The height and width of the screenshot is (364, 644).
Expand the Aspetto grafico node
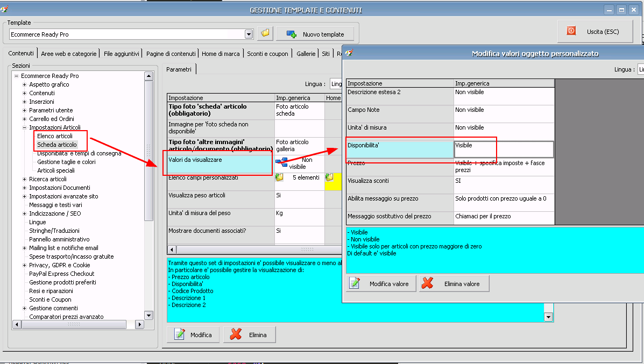click(x=25, y=84)
